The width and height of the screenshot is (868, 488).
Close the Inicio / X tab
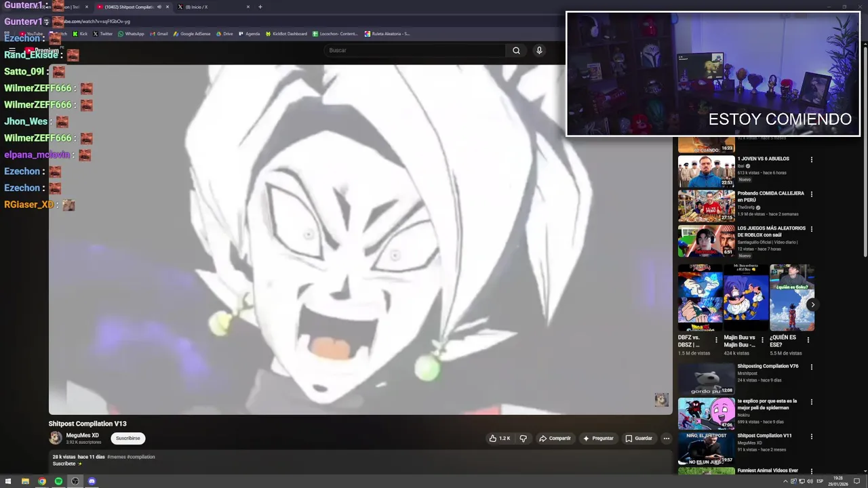click(x=248, y=7)
